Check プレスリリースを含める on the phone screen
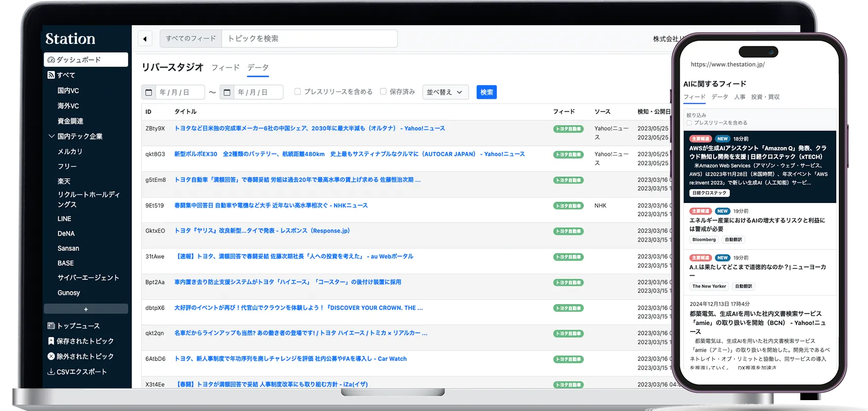868x411 pixels. tap(689, 123)
